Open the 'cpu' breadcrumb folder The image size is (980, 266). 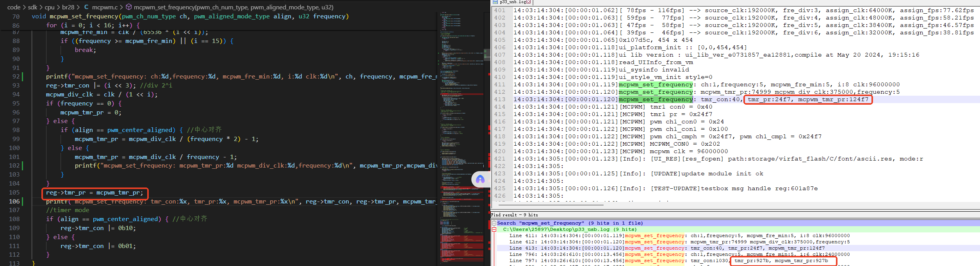click(x=50, y=7)
